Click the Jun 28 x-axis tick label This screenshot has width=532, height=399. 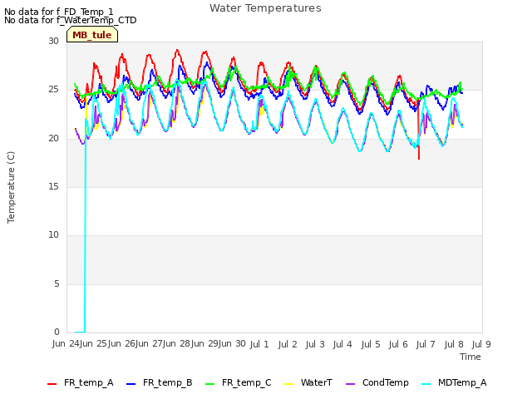(x=177, y=343)
